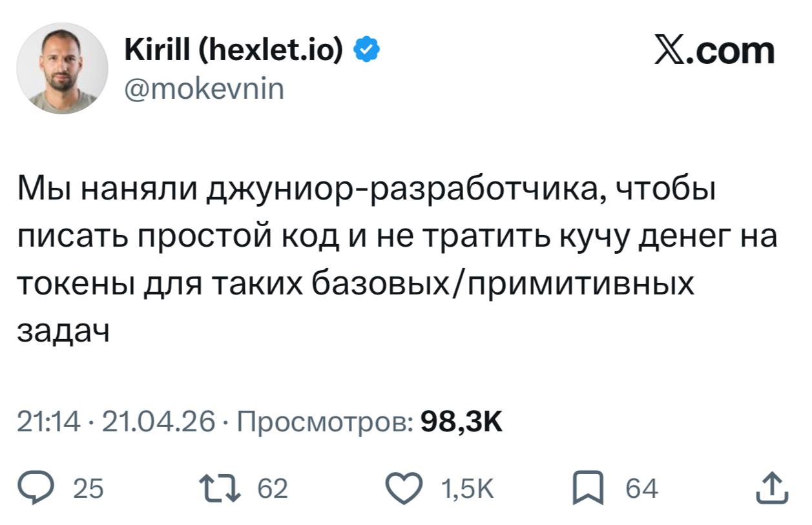Click the 21.04.26 date

point(158,422)
